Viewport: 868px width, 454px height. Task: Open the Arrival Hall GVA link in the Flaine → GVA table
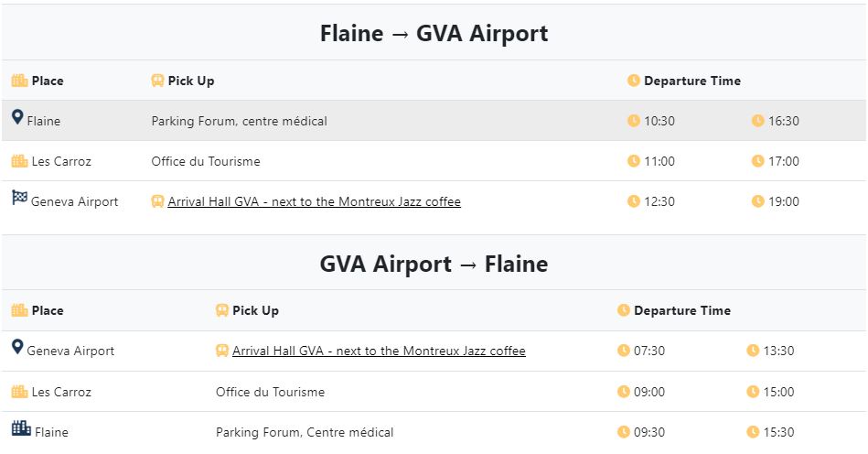click(315, 201)
